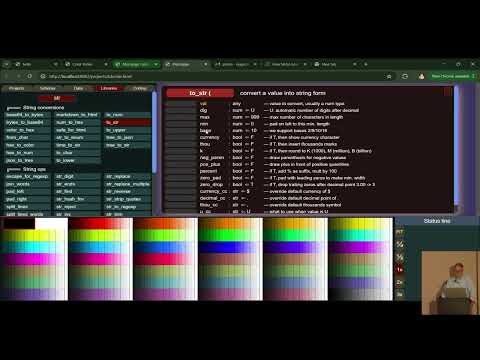Open the Chrome three-dot menu
This screenshot has width=480, height=360.
(473, 76)
